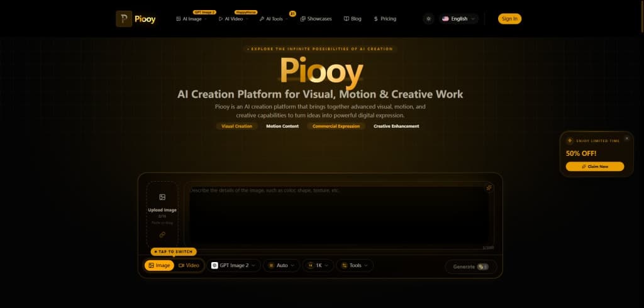Click the Generate button

pyautogui.click(x=470, y=267)
